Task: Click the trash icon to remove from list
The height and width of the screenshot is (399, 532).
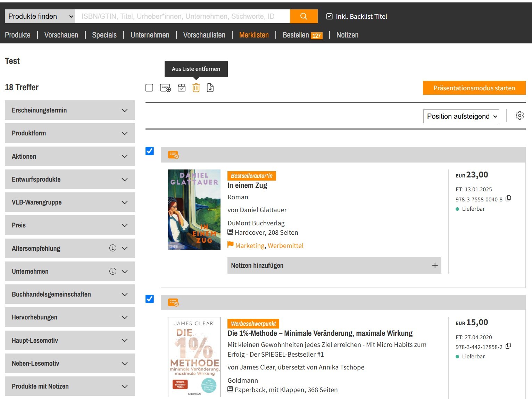Action: coord(196,88)
